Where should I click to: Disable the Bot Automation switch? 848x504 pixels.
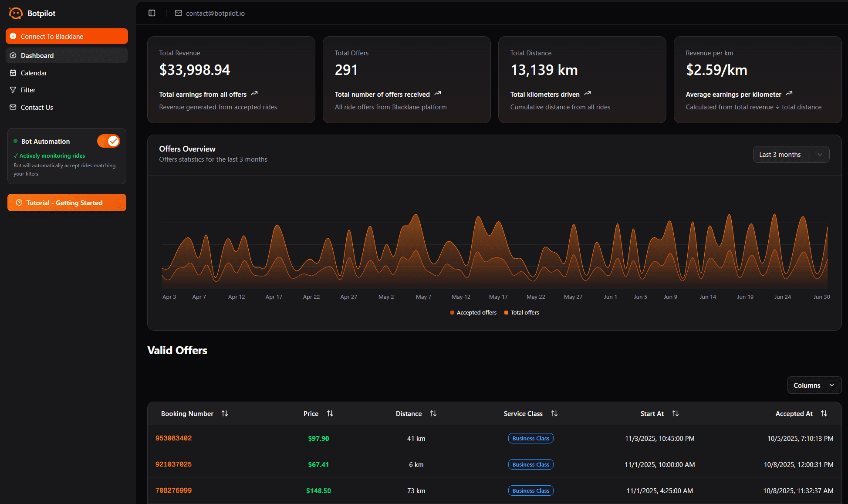pyautogui.click(x=108, y=141)
